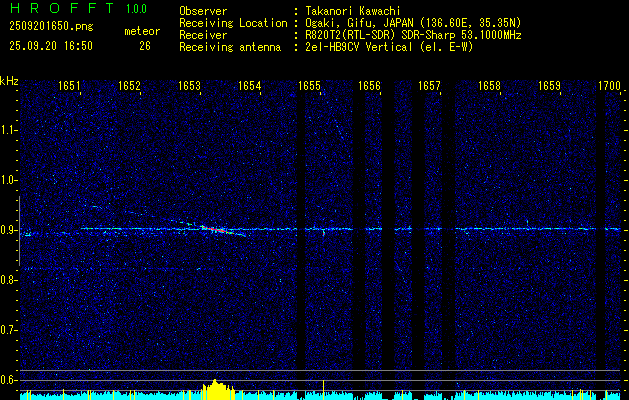Click the Observer label
Viewport: 629px width, 400px height.
203,11
